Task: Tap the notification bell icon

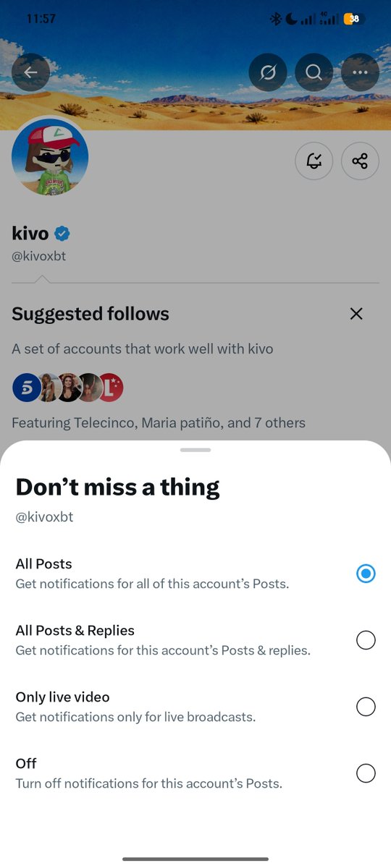Action: (314, 161)
